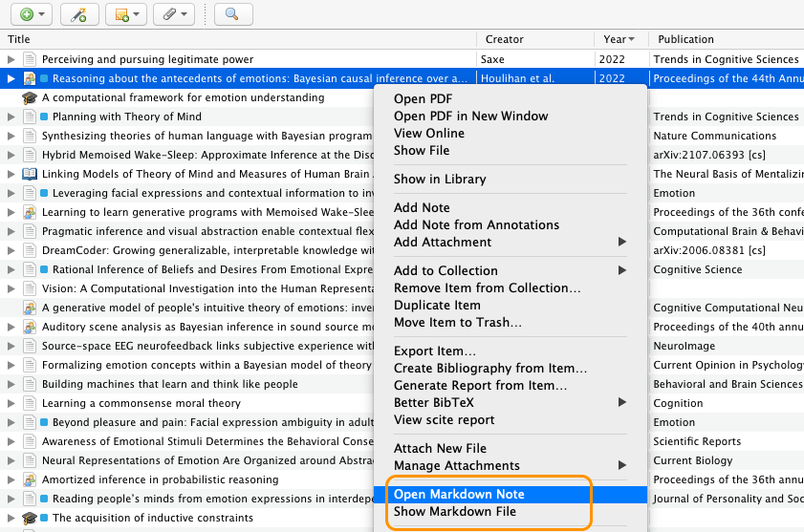The height and width of the screenshot is (532, 804).
Task: Click blue tag square on Planning with Theory row
Action: (44, 117)
